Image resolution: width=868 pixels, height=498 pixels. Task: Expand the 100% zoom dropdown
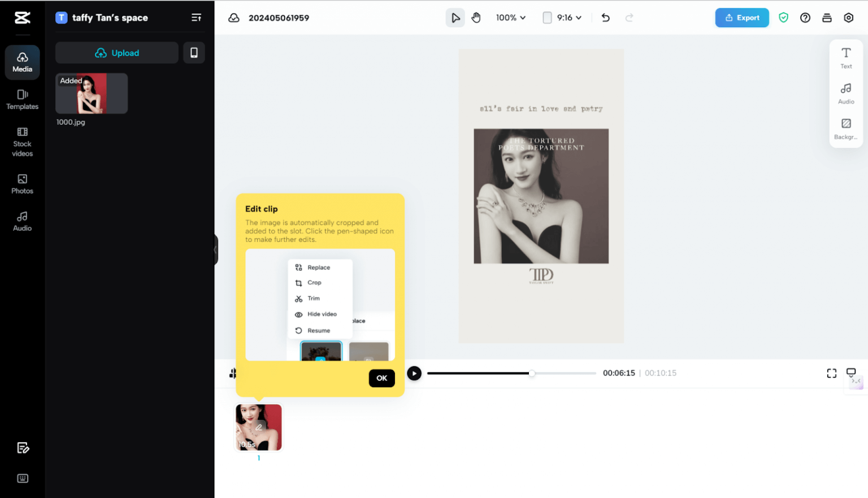tap(510, 18)
